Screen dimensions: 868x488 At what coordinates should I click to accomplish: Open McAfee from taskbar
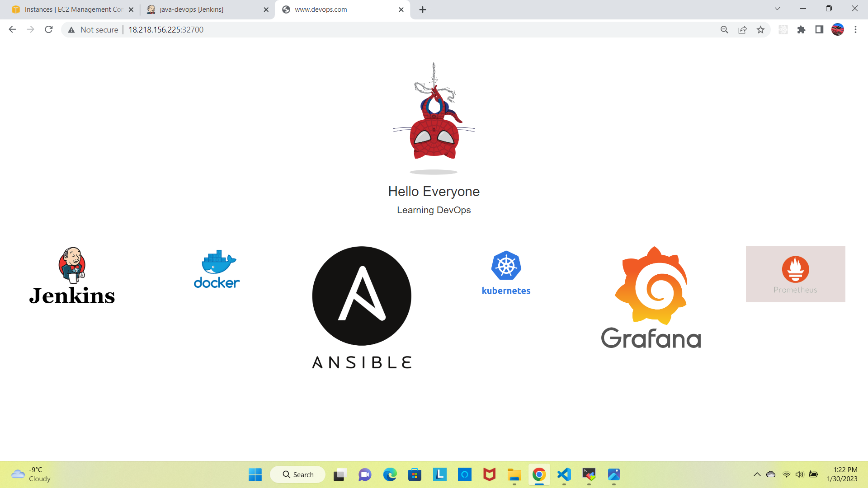tap(489, 474)
